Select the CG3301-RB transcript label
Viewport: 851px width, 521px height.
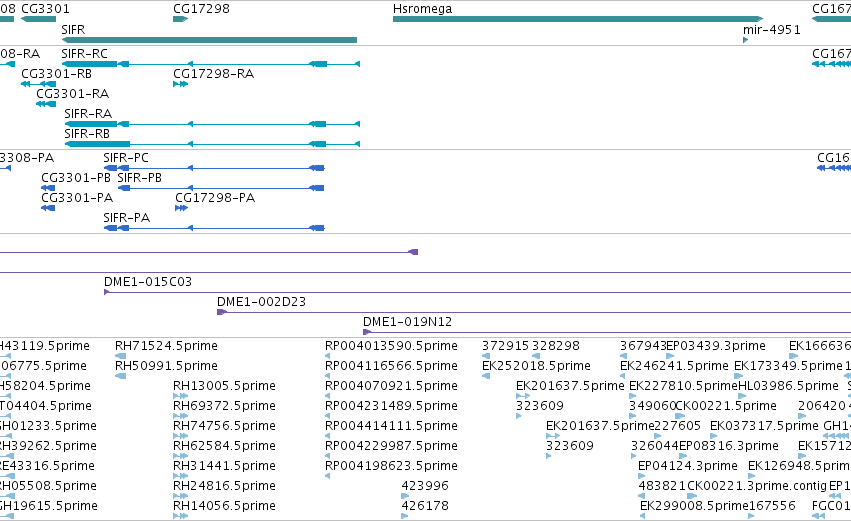coord(56,74)
